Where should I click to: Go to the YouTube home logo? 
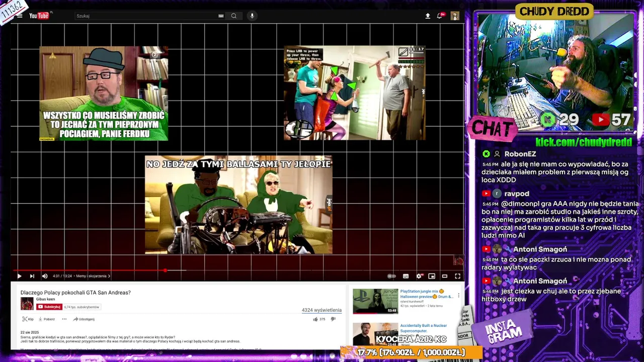coord(39,16)
